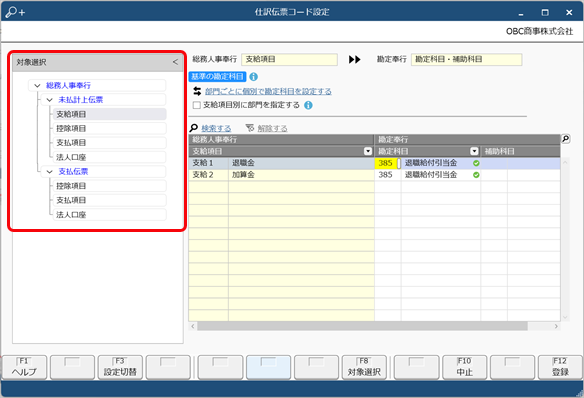Click the green check icon in 退職金 row
Screen dimensions: 584x398
pos(476,163)
